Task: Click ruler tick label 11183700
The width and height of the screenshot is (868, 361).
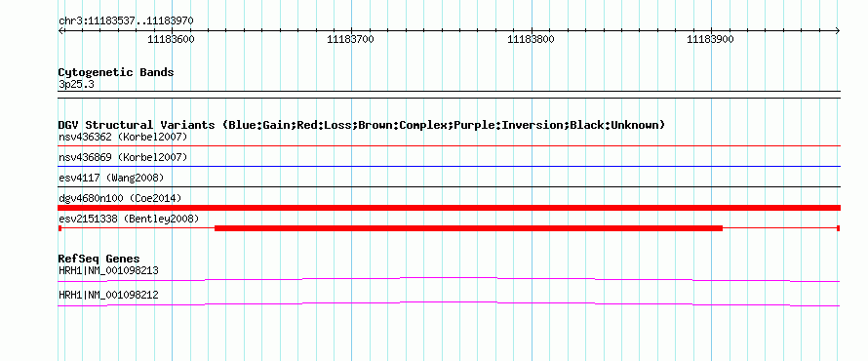Action: point(350,39)
